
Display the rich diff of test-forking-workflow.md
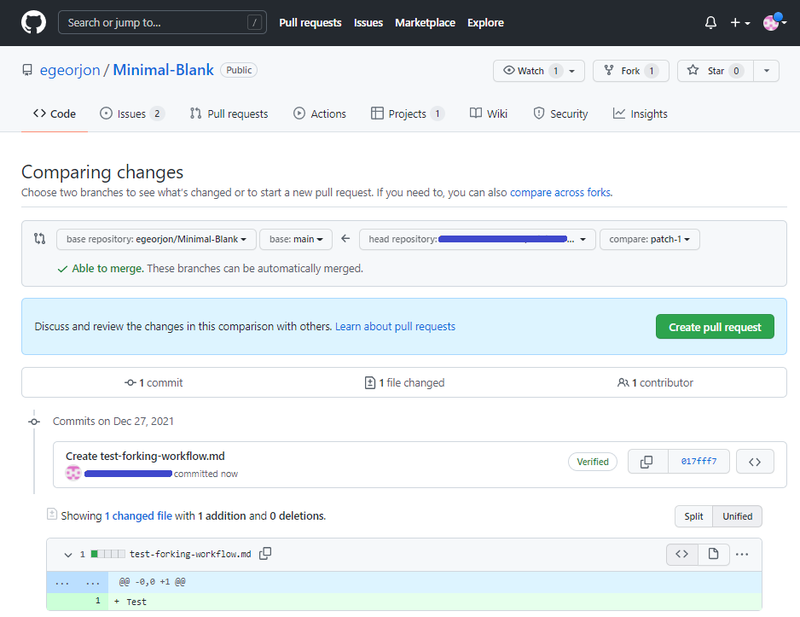[x=714, y=554]
